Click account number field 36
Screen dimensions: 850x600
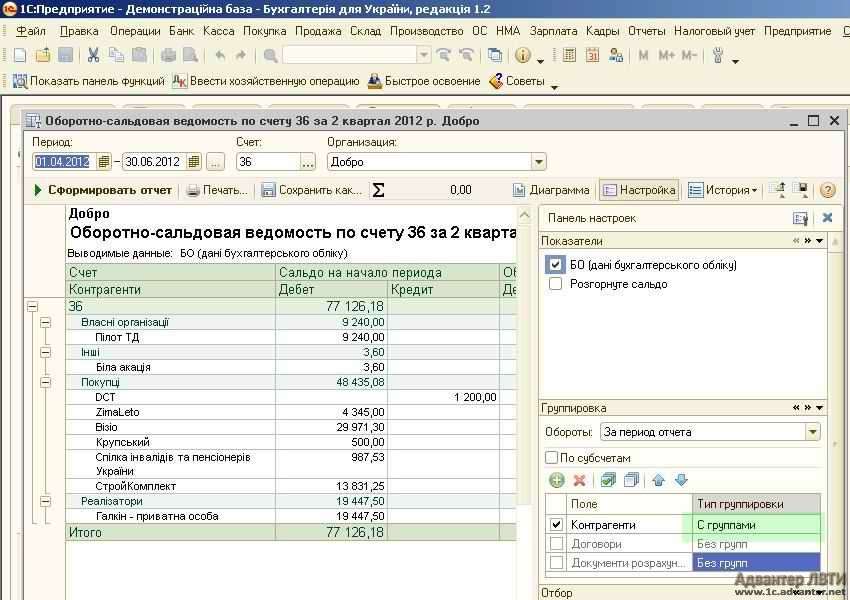[x=268, y=162]
